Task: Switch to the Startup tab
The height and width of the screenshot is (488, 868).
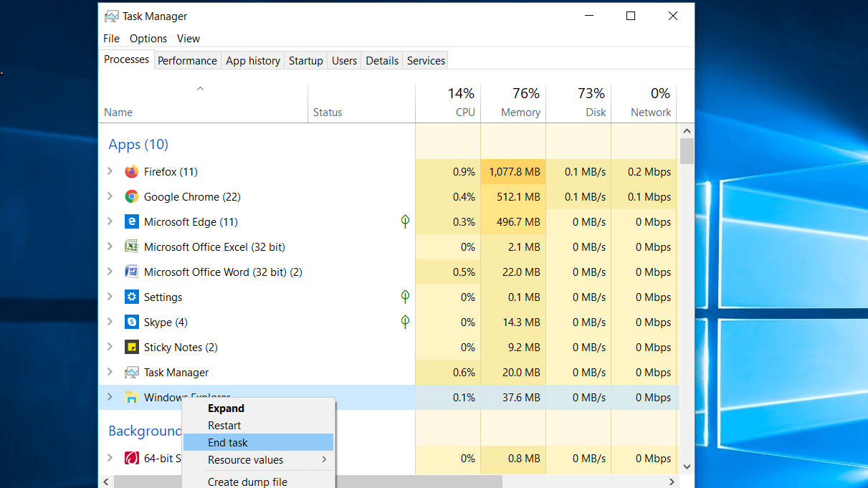Action: 305,60
